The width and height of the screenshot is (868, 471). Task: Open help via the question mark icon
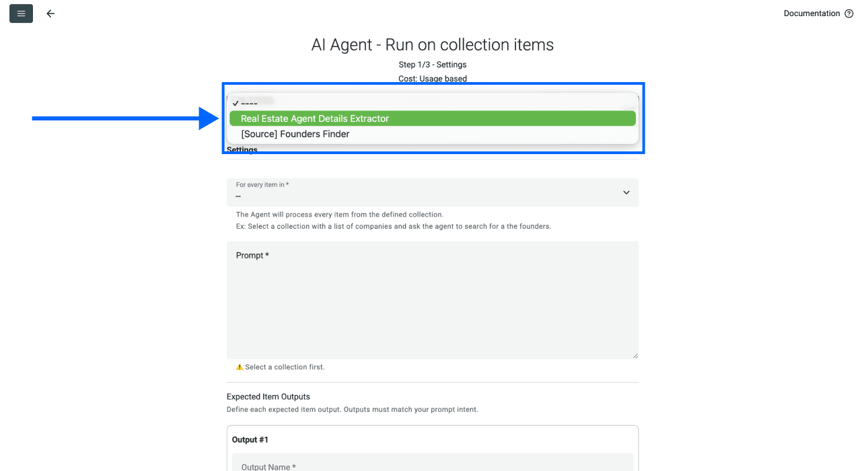click(848, 13)
